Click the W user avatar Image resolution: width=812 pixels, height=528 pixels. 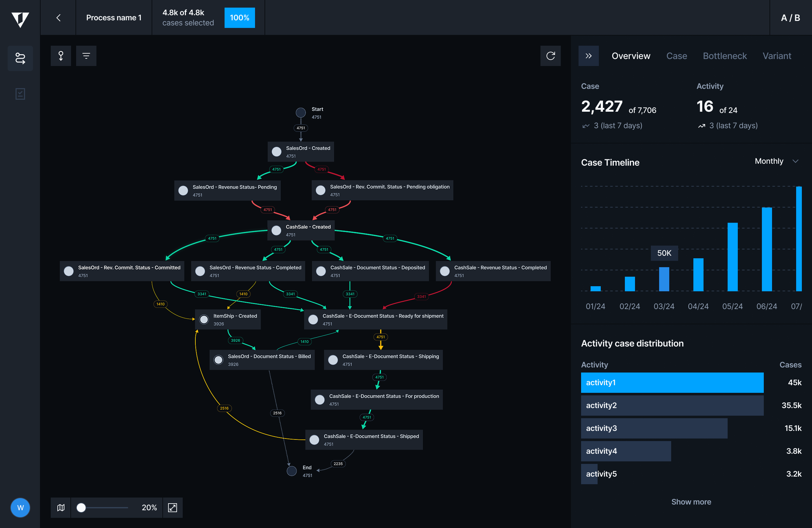pos(20,507)
